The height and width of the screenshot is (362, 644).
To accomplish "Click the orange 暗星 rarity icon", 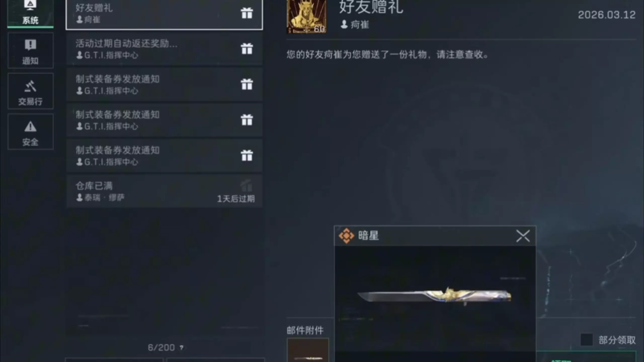I will click(x=346, y=236).
